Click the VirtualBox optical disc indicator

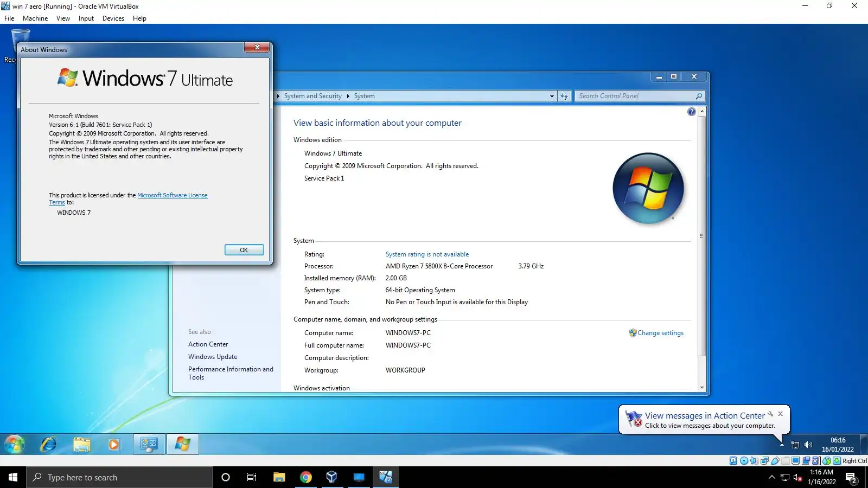pyautogui.click(x=744, y=461)
